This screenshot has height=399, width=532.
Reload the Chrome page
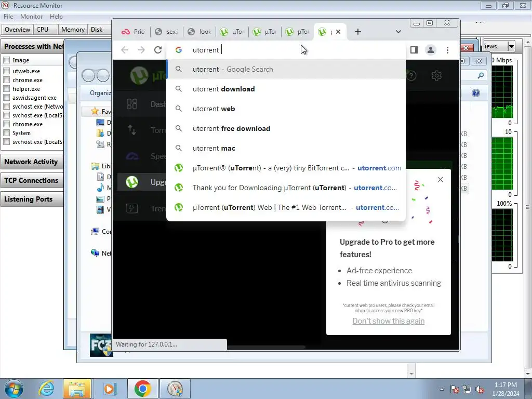click(x=158, y=50)
